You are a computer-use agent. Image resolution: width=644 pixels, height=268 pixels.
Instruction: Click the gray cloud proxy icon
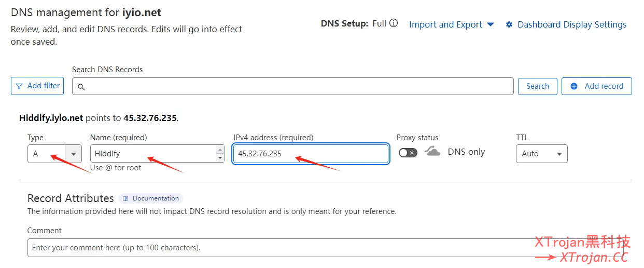(x=432, y=152)
